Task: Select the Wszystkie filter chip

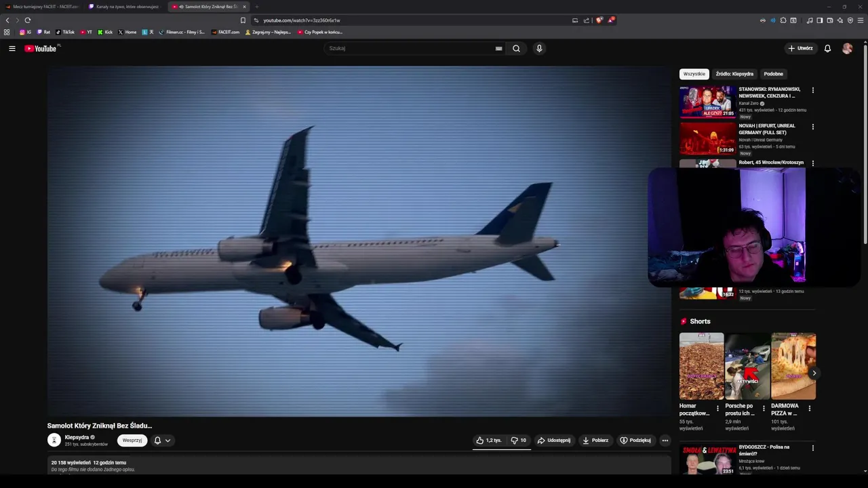Action: 694,74
